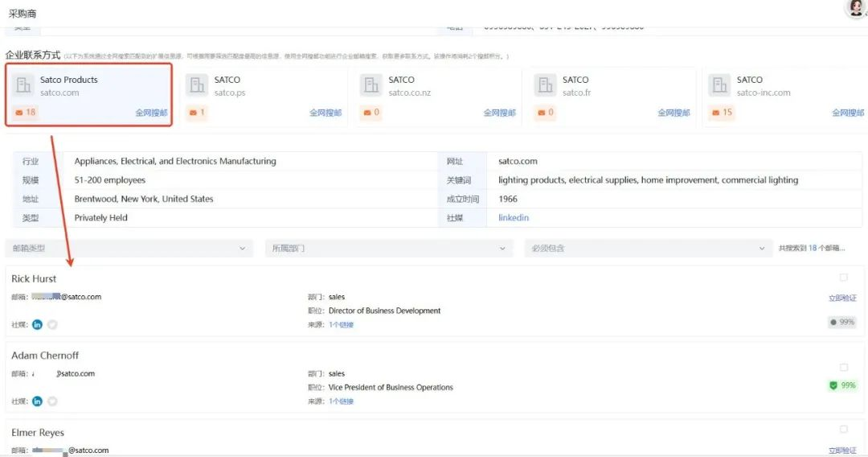Open the user avatar at top right
The width and height of the screenshot is (868, 457).
click(857, 8)
